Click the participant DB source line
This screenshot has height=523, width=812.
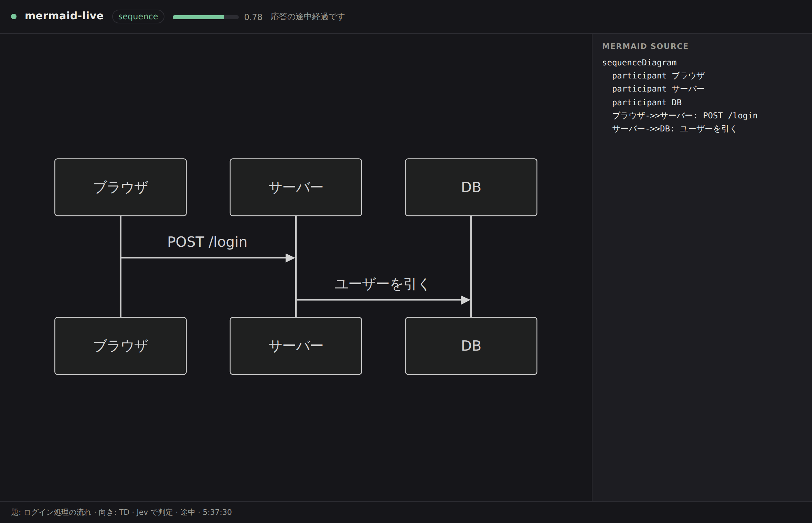tap(647, 103)
